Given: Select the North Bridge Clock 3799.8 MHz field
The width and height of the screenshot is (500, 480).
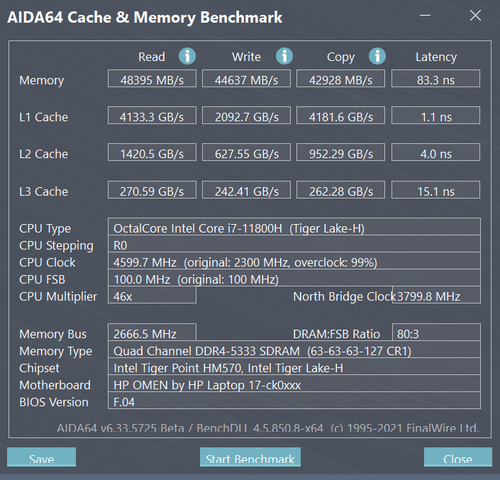Looking at the screenshot, I should point(436,295).
